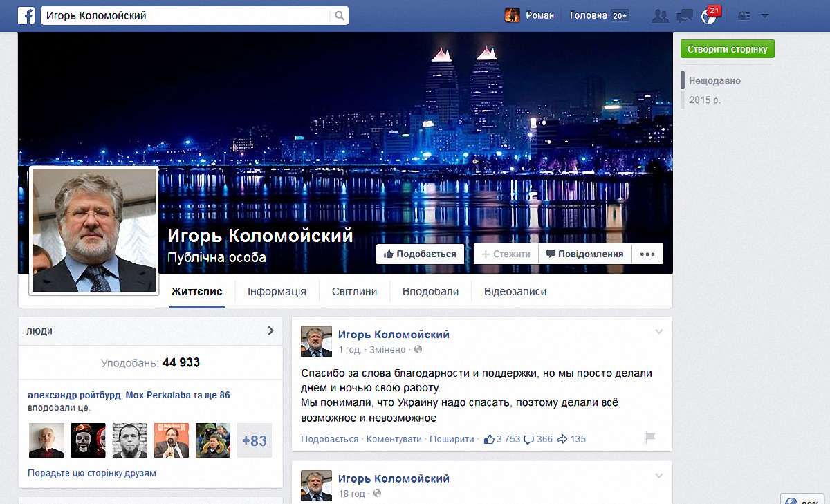Open second post options dropdown arrow
Screen dimensions: 830x504
coord(658,476)
